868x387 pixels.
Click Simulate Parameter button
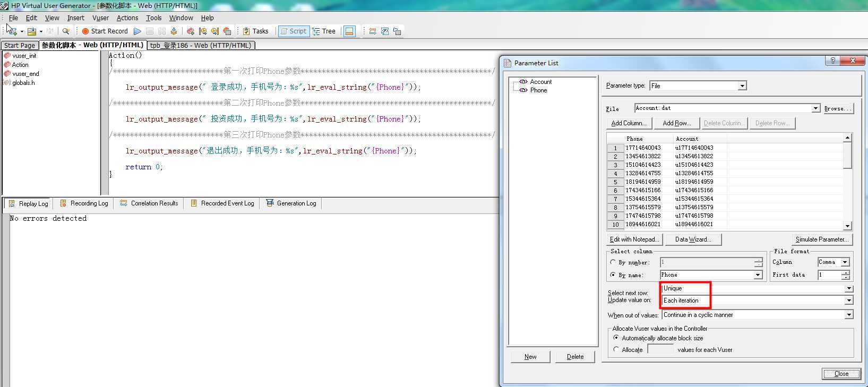pos(822,239)
